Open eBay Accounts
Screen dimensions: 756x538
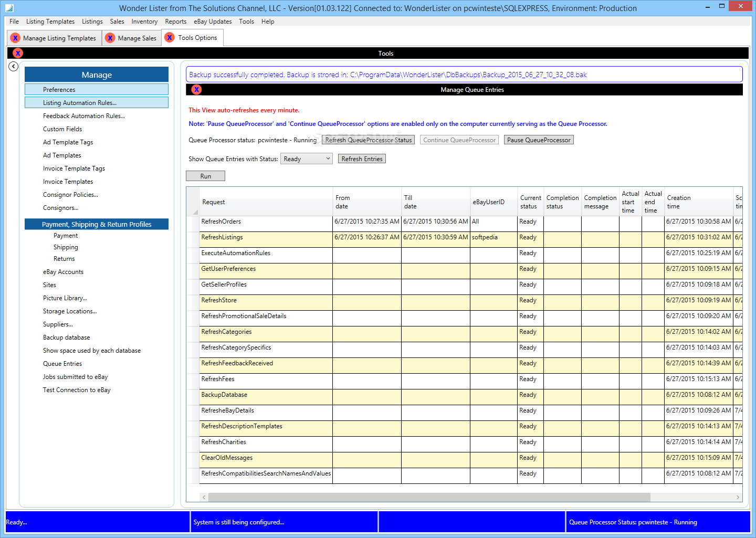pyautogui.click(x=63, y=271)
